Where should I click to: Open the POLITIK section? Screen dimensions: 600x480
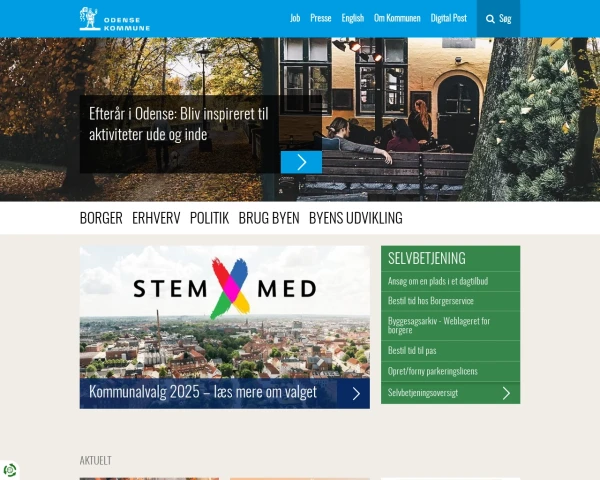tap(209, 218)
